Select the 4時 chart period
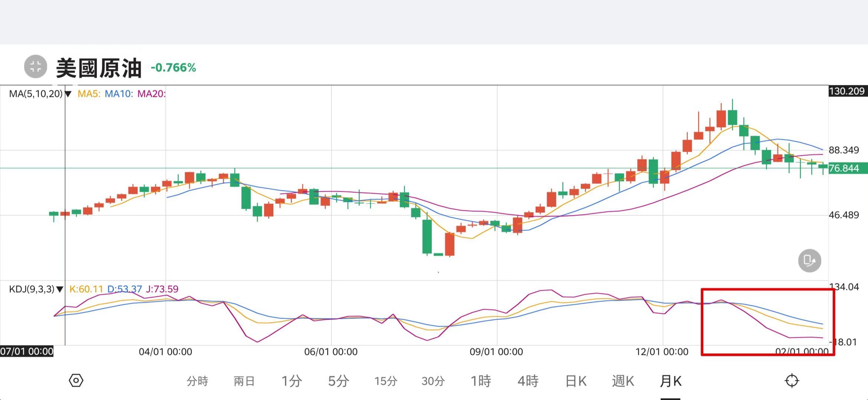The width and height of the screenshot is (868, 400). [528, 381]
